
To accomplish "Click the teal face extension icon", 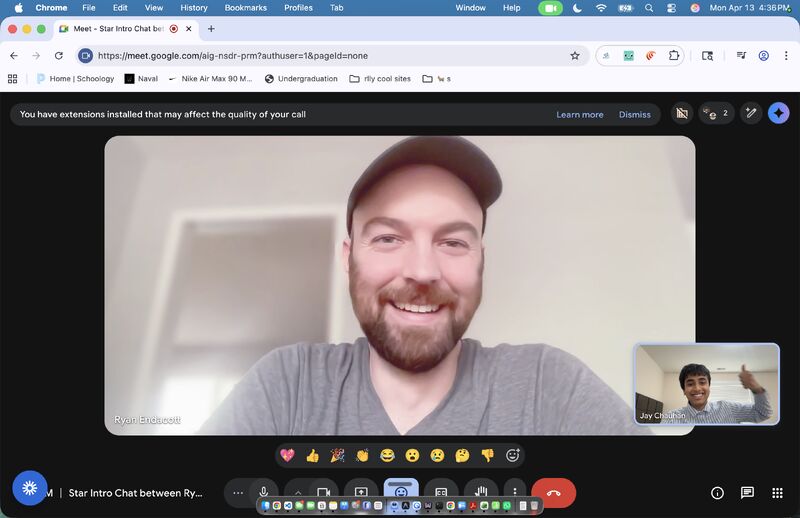I will pos(629,56).
